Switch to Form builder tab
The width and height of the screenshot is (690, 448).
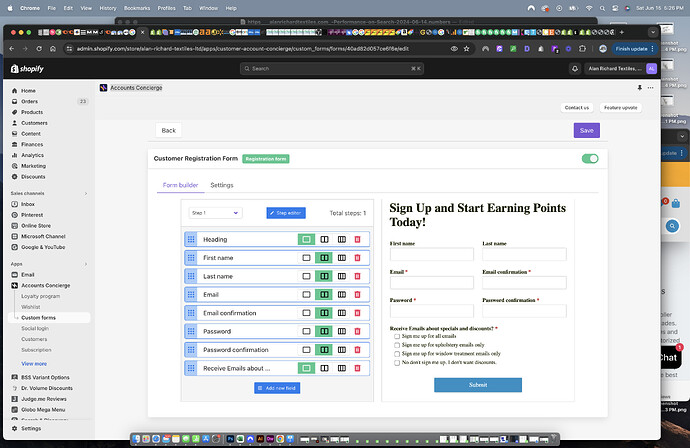click(180, 185)
